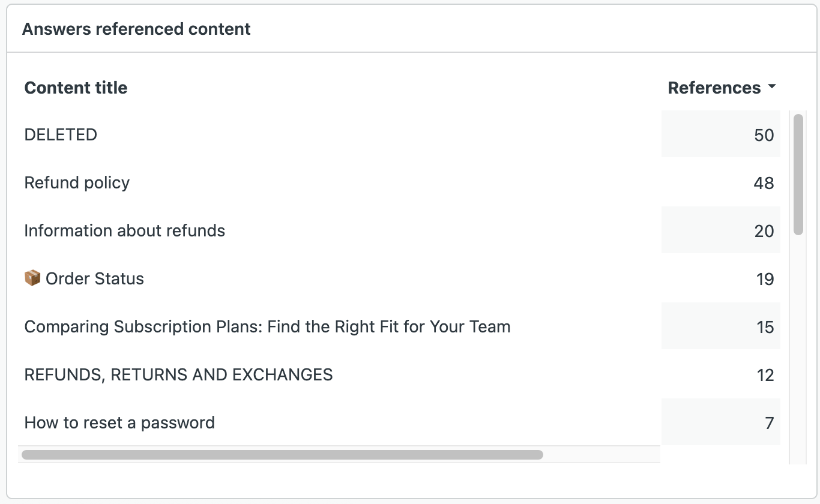Click the horizontal scrollbar thumb
Image resolution: width=820 pixels, height=504 pixels.
282,455
